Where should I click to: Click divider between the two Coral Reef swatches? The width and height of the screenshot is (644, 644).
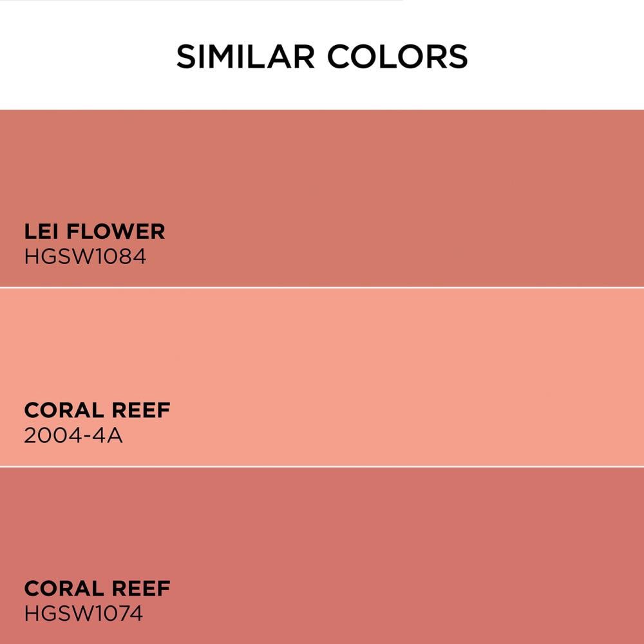[x=322, y=466]
